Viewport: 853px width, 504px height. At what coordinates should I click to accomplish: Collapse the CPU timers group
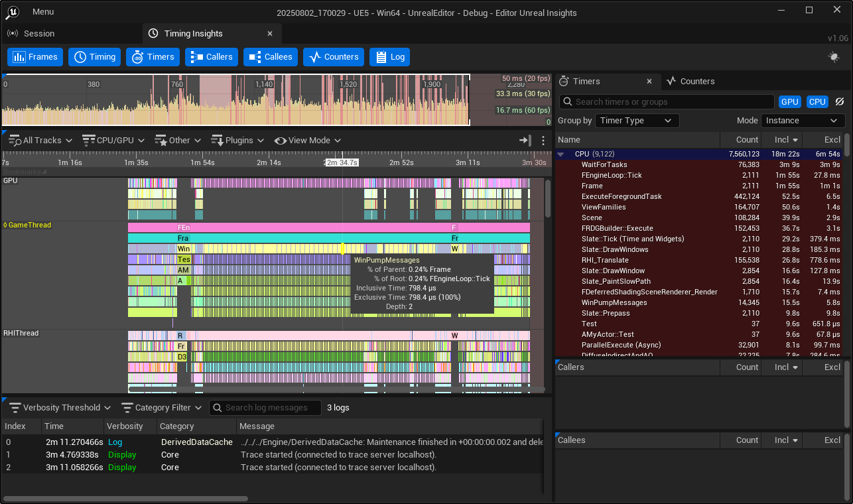pos(561,154)
